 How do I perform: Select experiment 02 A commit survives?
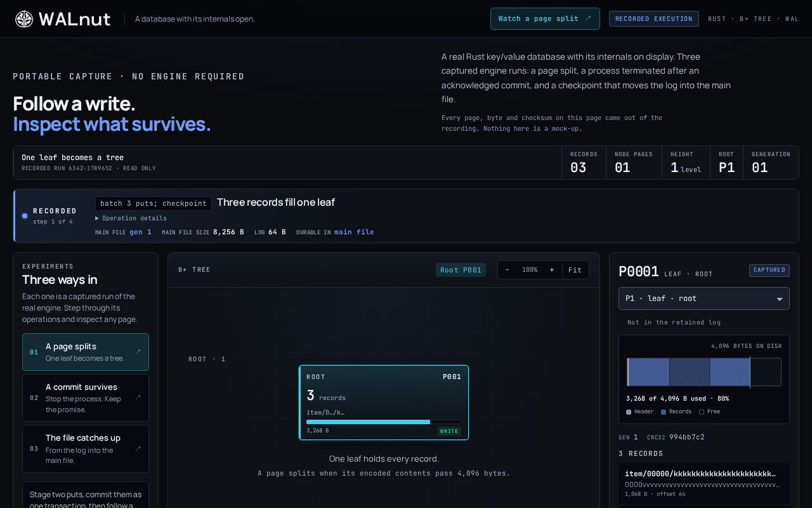(x=86, y=398)
